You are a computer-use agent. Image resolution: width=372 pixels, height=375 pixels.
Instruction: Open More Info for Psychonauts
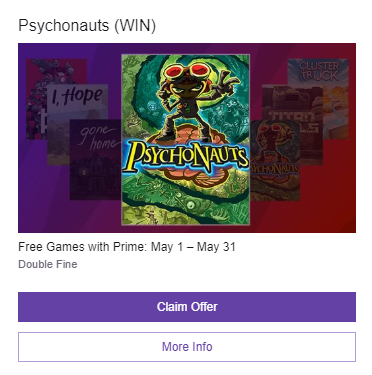(187, 347)
